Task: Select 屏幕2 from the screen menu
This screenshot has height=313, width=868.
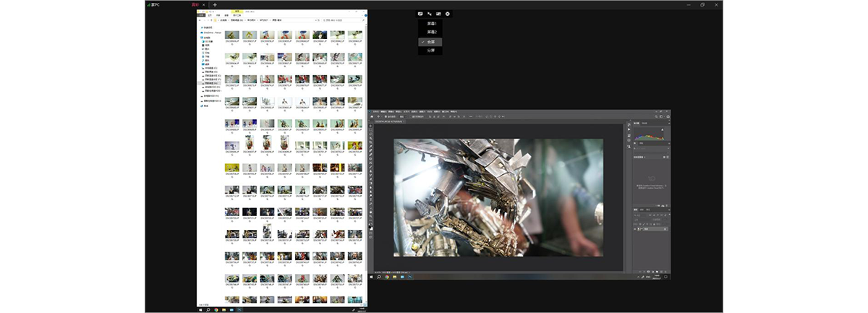Action: (x=432, y=33)
